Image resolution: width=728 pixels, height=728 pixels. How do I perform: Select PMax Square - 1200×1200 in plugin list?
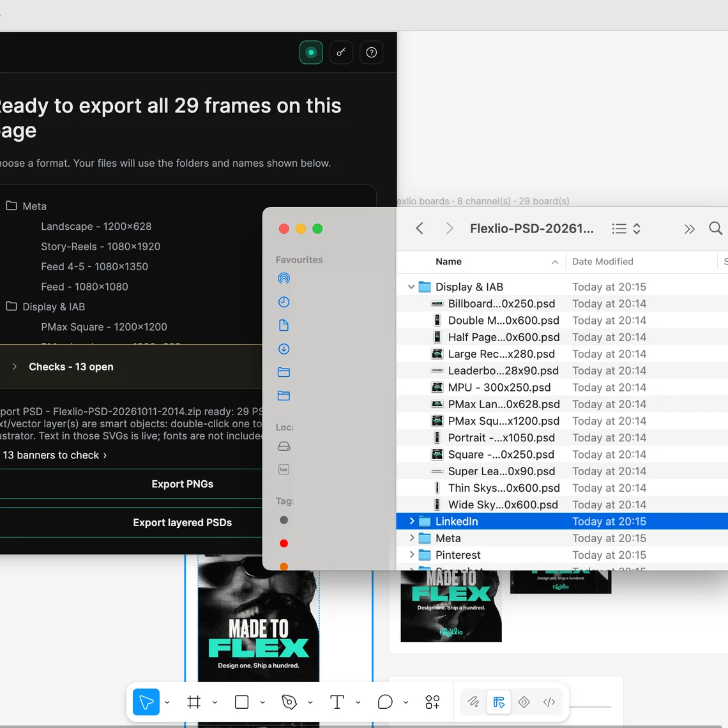(103, 327)
